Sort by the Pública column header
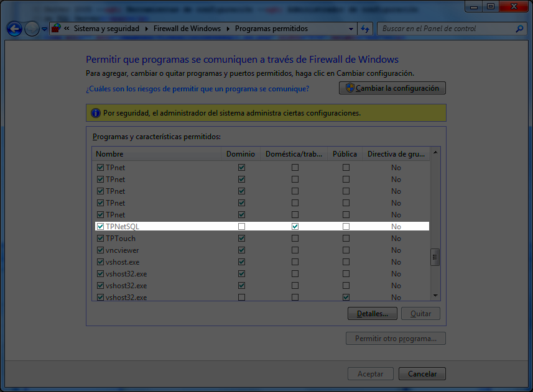Image resolution: width=533 pixels, height=392 pixels. click(x=345, y=153)
